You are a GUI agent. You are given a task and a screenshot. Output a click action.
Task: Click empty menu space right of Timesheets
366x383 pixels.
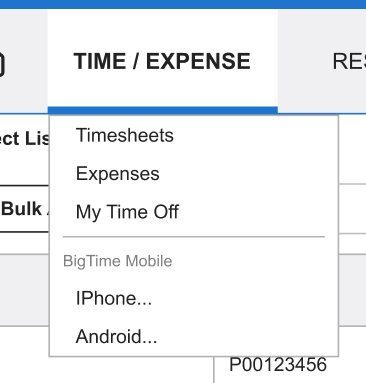click(253, 135)
